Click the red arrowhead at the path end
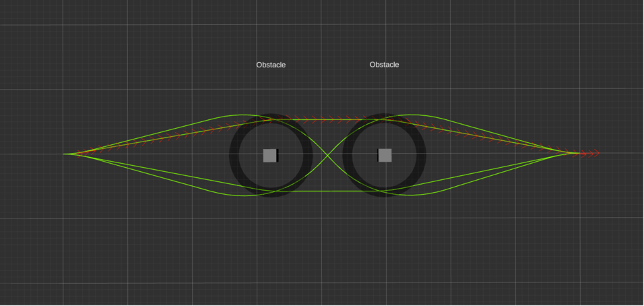Screen dimensions: 644x306 pyautogui.click(x=596, y=153)
